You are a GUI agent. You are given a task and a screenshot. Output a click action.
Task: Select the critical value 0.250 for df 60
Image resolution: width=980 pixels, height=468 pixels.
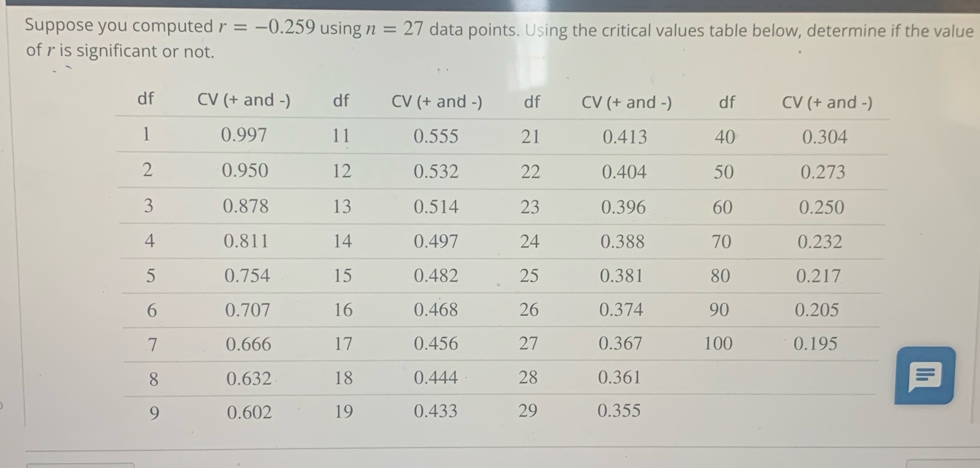[822, 207]
